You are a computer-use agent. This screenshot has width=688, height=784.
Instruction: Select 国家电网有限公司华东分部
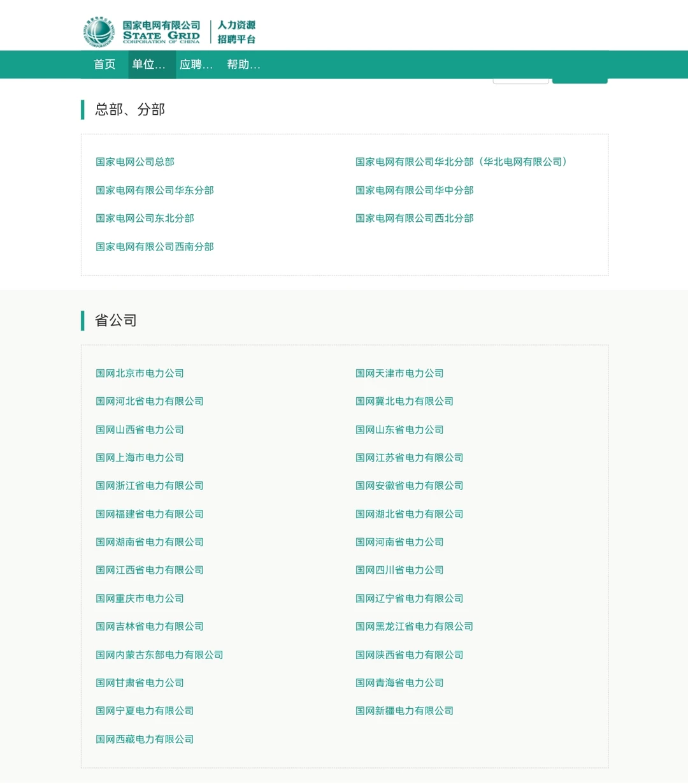point(155,190)
